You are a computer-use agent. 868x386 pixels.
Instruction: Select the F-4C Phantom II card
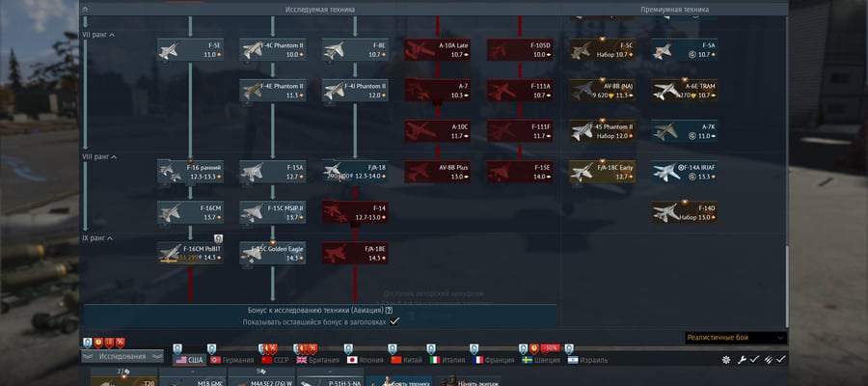(273, 50)
